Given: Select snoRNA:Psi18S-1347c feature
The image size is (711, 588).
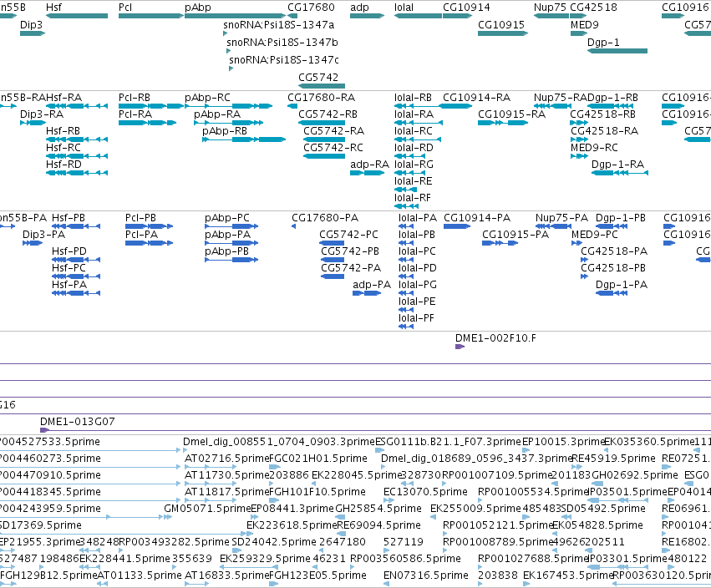Looking at the screenshot, I should pos(231,68).
